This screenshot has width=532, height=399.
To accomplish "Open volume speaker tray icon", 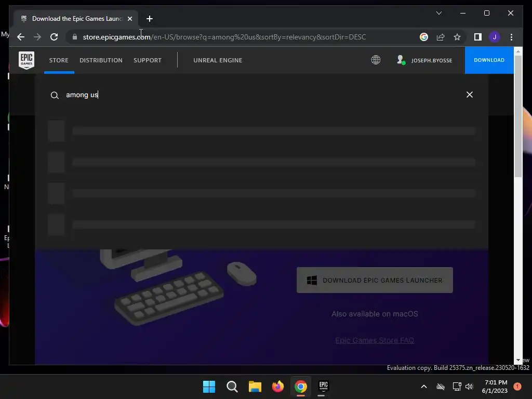I will coord(469,387).
